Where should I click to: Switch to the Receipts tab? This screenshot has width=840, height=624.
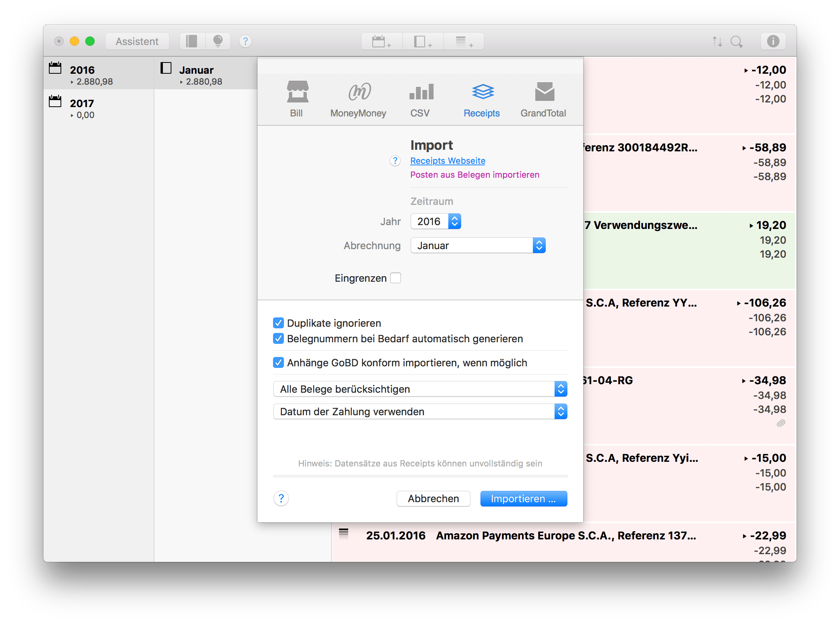click(481, 99)
